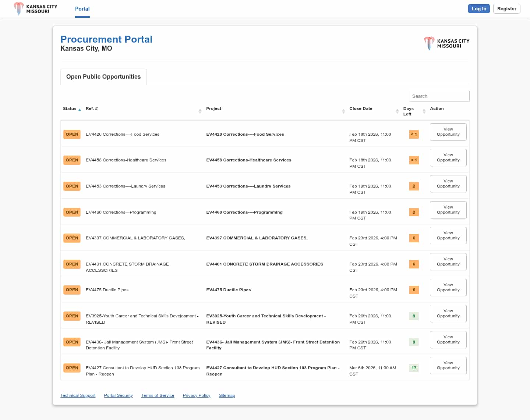Open the Privacy Policy link
530x420 pixels.
pyautogui.click(x=196, y=395)
